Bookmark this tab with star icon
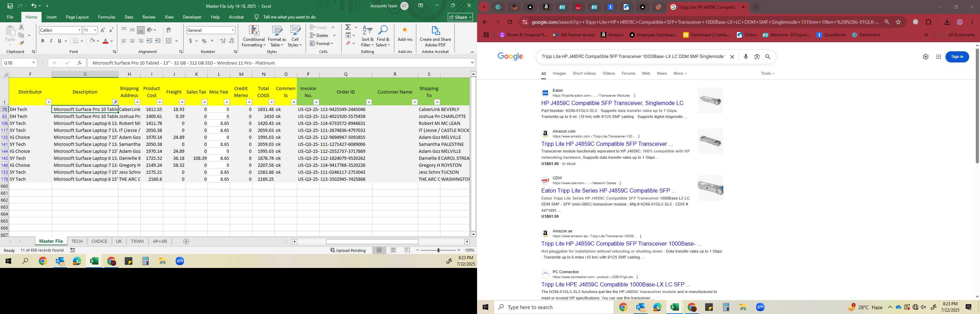 (898, 22)
